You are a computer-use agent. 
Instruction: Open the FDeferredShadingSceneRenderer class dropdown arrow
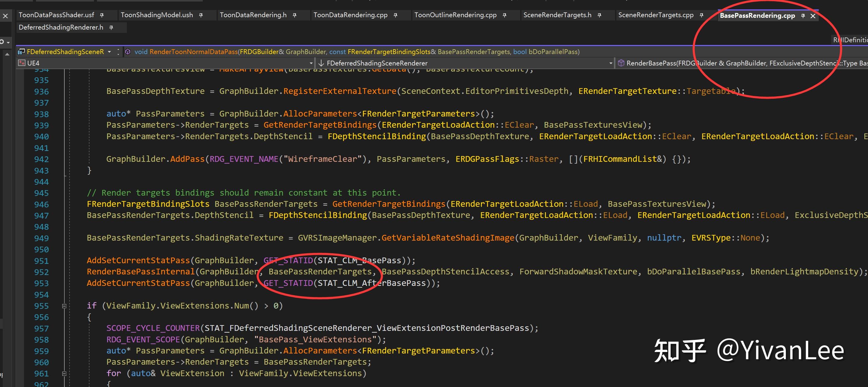[x=611, y=63]
